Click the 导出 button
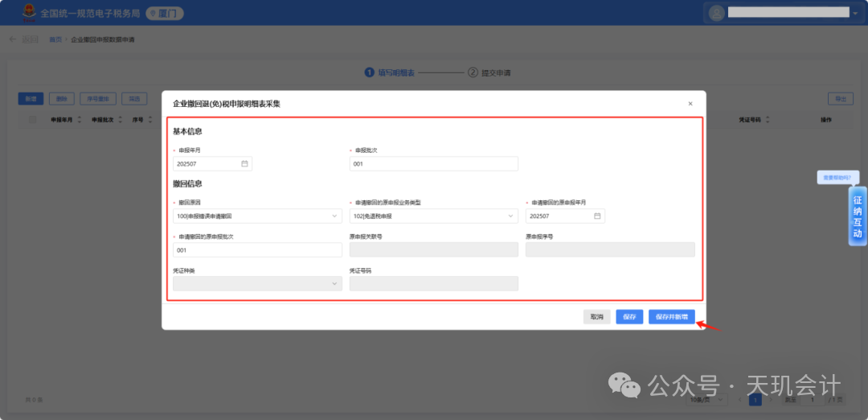The height and width of the screenshot is (420, 868). [x=841, y=99]
